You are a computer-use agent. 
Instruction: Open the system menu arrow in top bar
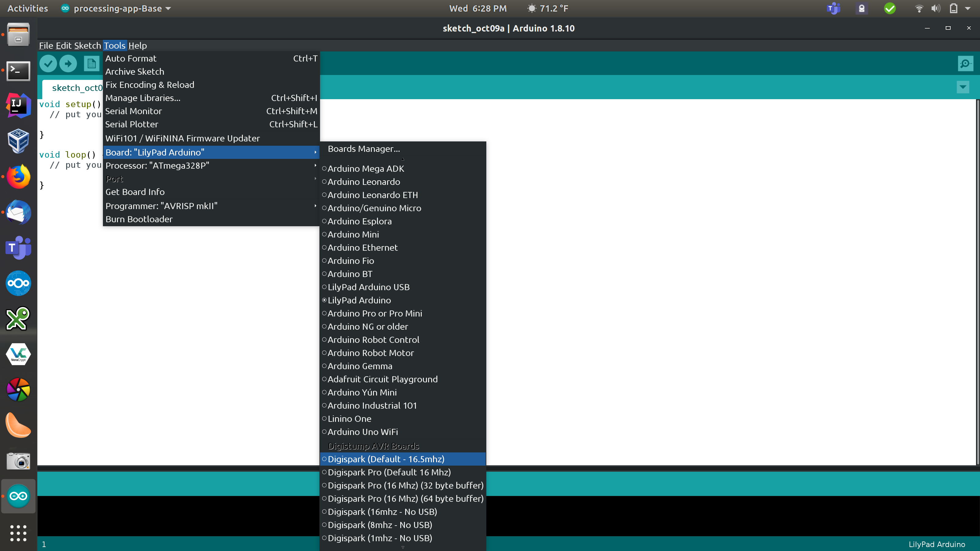[967, 8]
